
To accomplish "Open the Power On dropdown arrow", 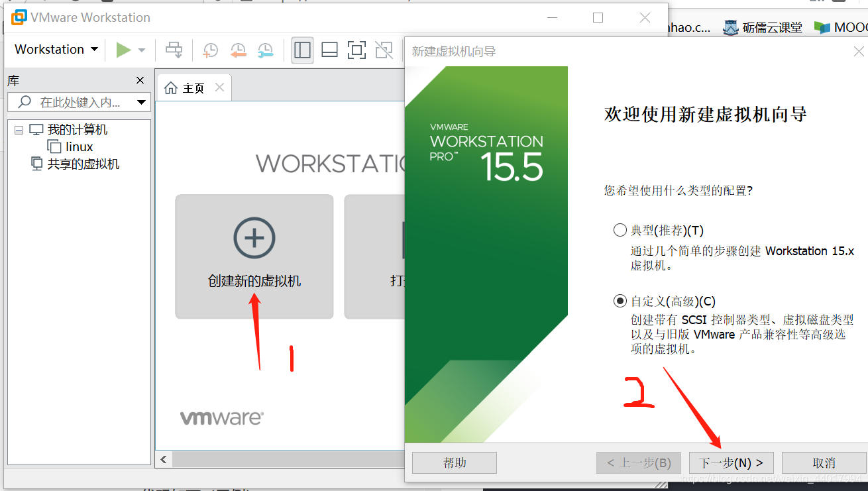I will click(x=141, y=50).
